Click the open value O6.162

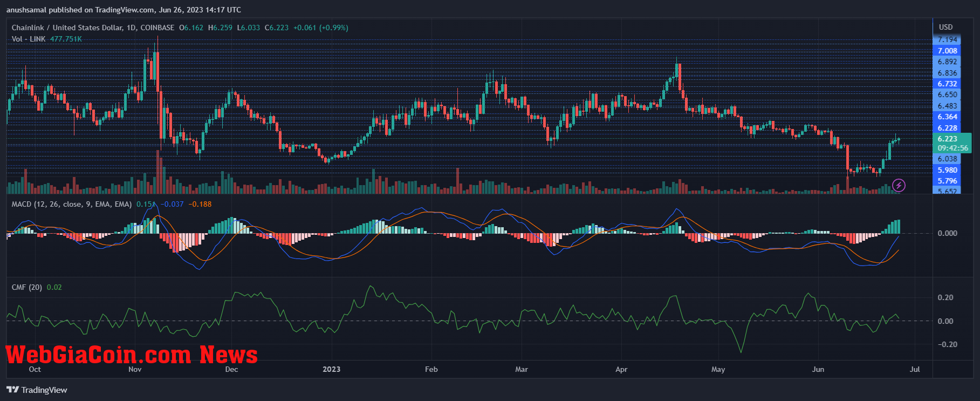tap(191, 28)
